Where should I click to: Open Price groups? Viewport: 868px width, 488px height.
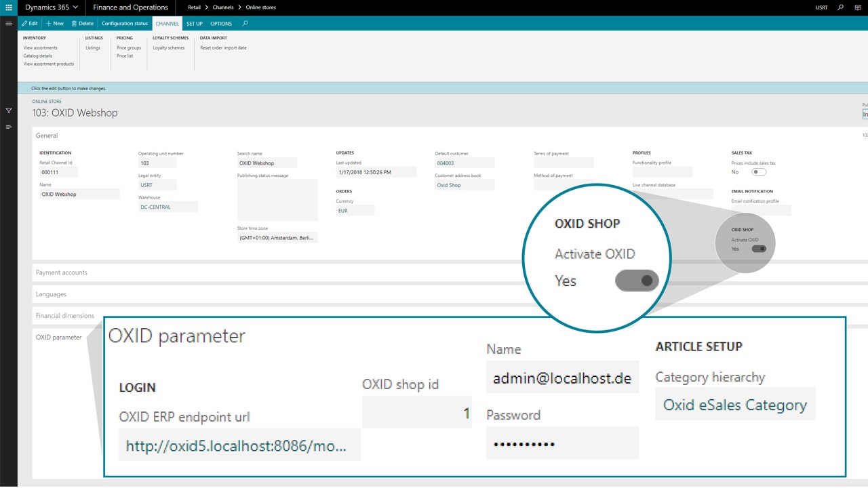click(x=129, y=48)
